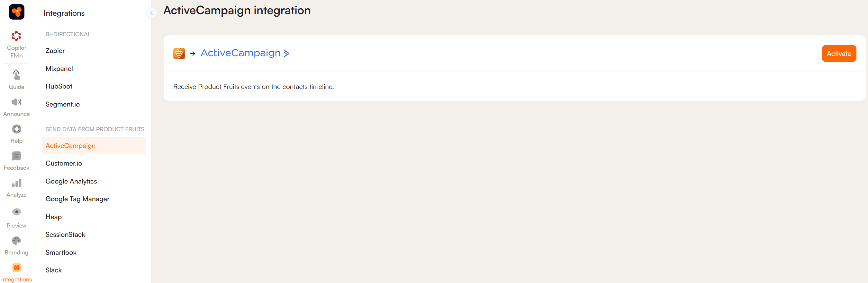The image size is (868, 283).
Task: Collapse the Integrations side panel
Action: [151, 13]
